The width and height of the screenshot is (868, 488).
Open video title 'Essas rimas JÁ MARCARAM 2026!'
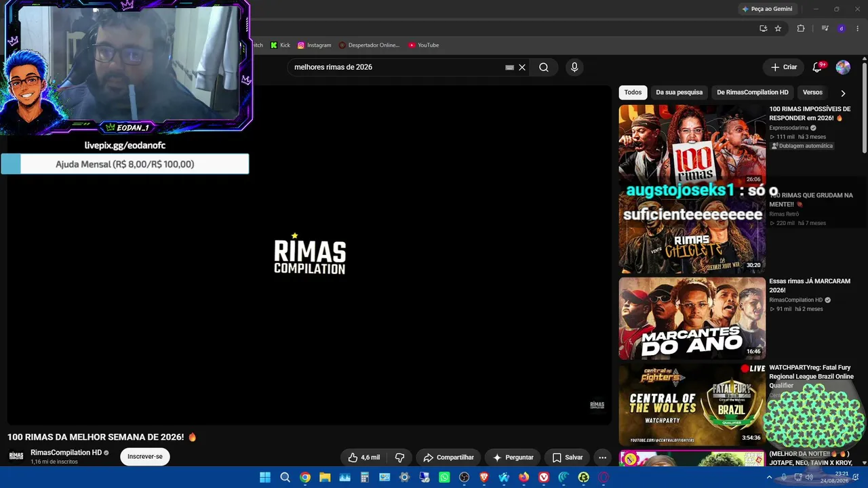810,285
